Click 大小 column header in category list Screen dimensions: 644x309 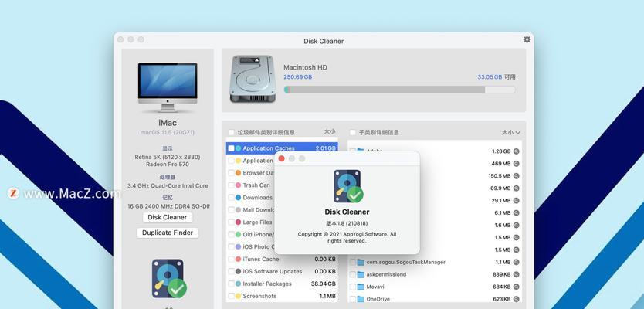click(330, 131)
